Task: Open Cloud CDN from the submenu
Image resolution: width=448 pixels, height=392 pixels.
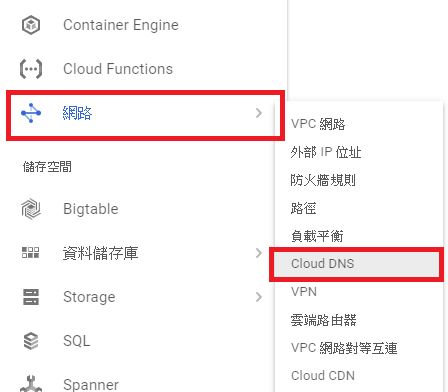Action: coord(323,376)
